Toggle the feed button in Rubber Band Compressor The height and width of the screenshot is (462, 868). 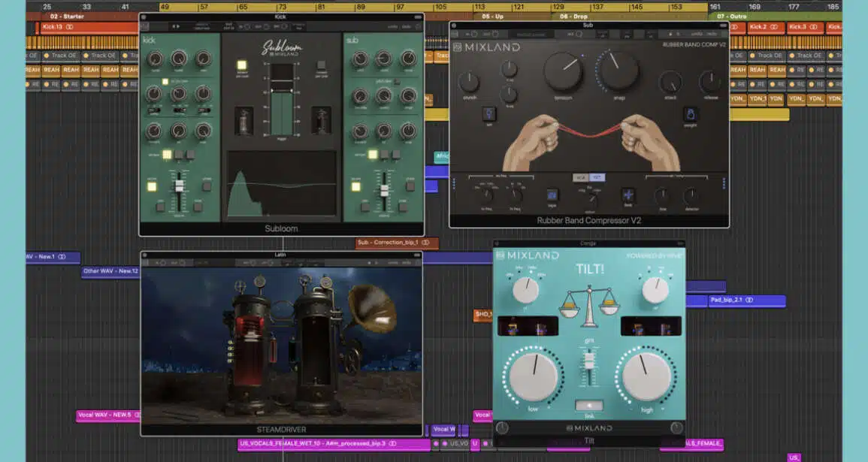628,195
